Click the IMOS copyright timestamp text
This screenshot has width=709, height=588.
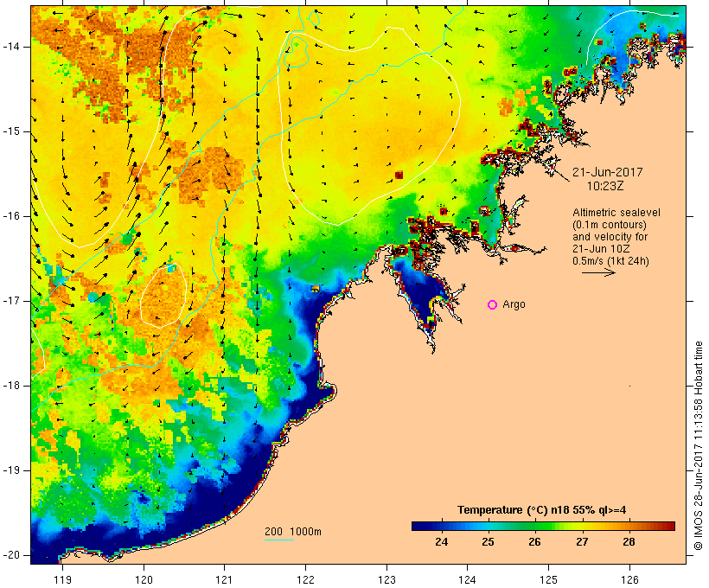[x=699, y=445]
